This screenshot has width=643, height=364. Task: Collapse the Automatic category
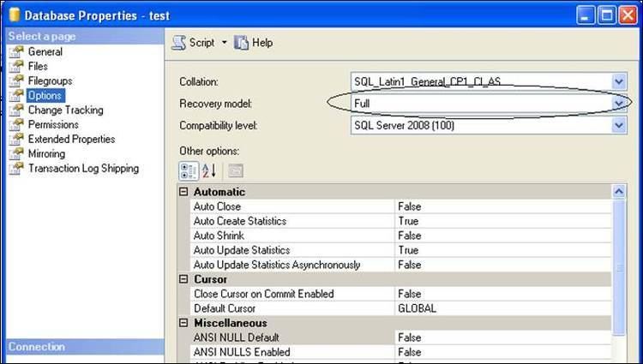(x=183, y=192)
